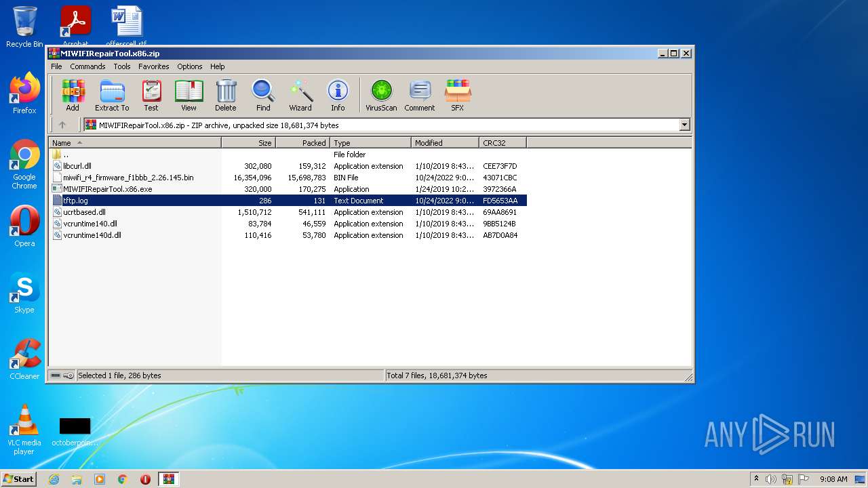Sort by Size column header
868x488 pixels.
click(x=248, y=142)
